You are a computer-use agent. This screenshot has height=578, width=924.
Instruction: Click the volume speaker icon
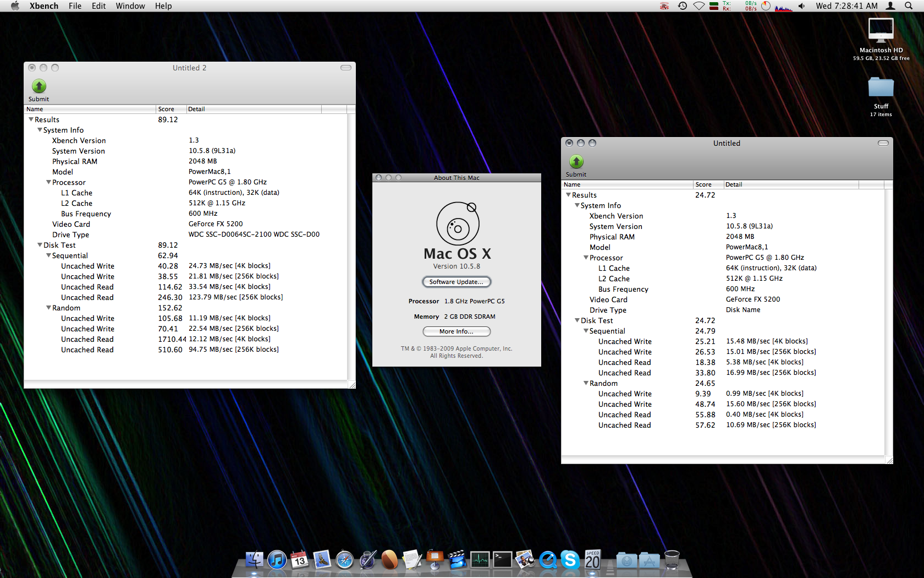[x=802, y=6]
